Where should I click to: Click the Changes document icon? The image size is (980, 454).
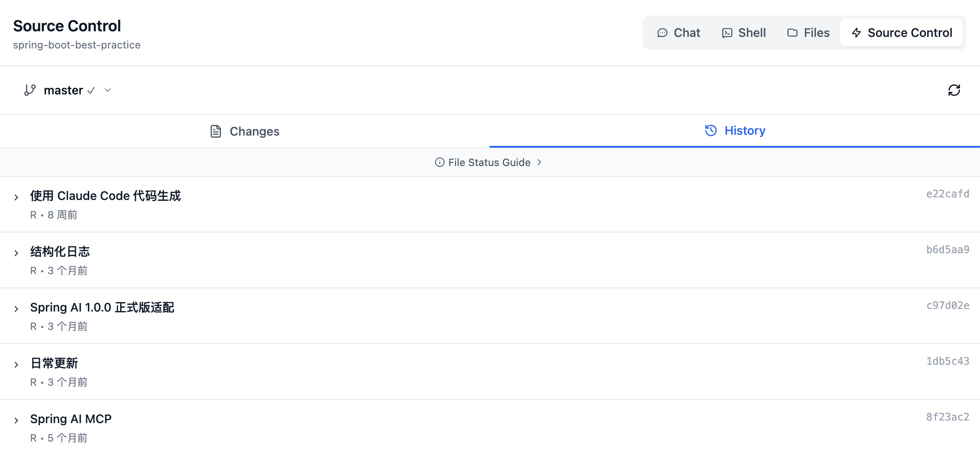(216, 131)
